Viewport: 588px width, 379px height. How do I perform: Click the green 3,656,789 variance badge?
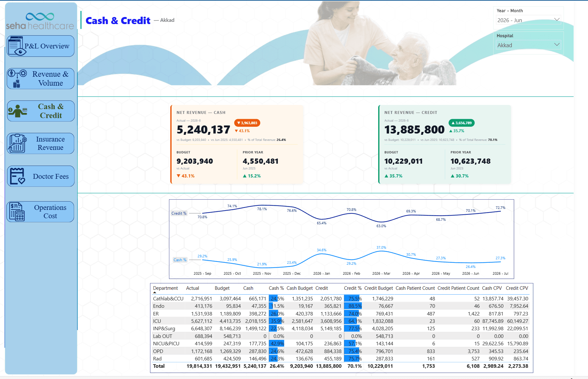[462, 123]
